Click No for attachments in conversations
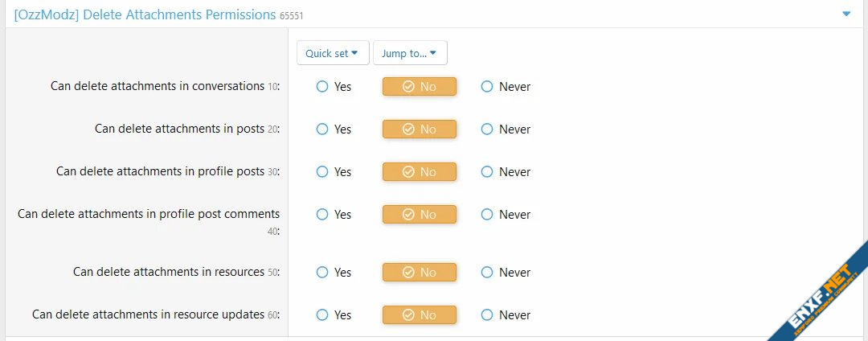This screenshot has width=868, height=341. tap(419, 87)
